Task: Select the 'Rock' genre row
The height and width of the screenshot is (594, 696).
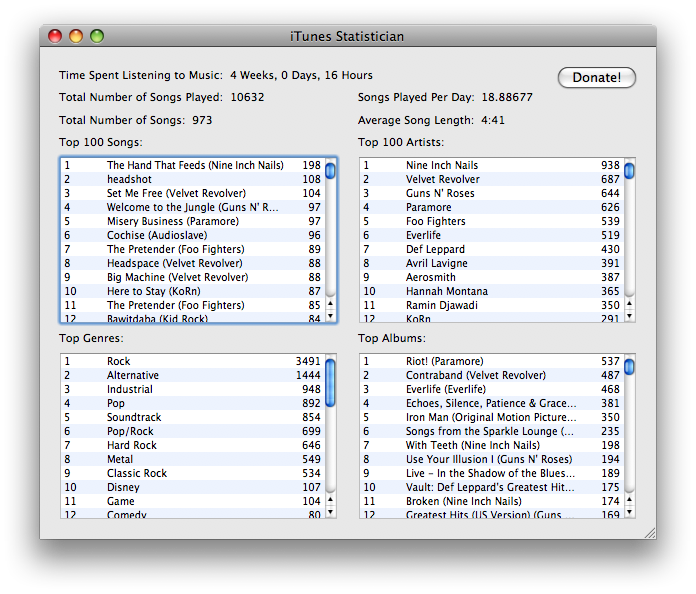Action: [x=193, y=361]
